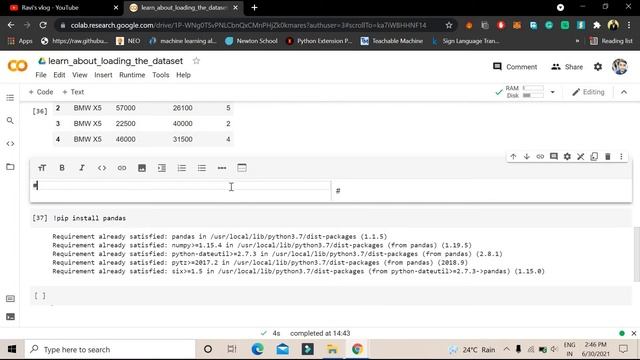Viewport: 640px width, 360px height.
Task: Open more cell actions three-dot menu
Action: tap(621, 156)
